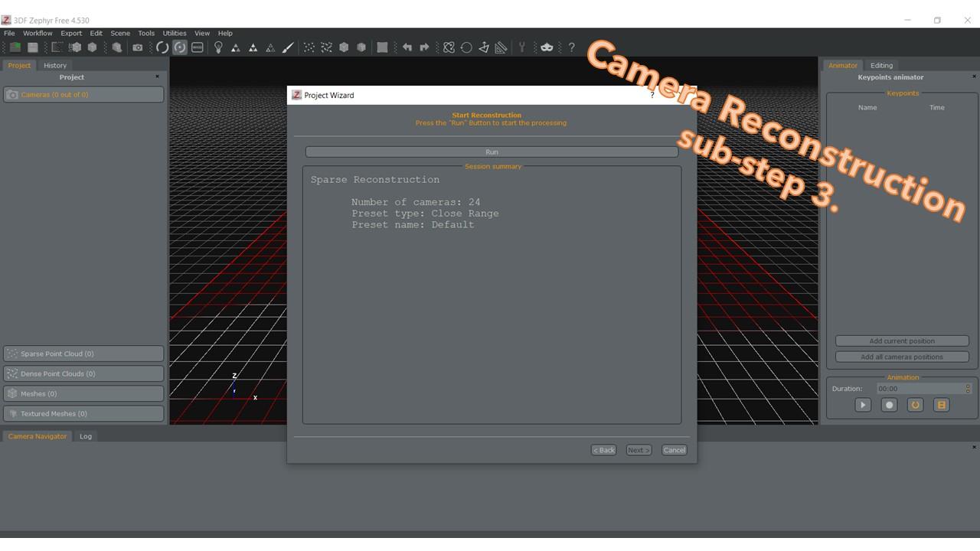Select the orbit rotation arc icon
980x551 pixels.
(162, 47)
